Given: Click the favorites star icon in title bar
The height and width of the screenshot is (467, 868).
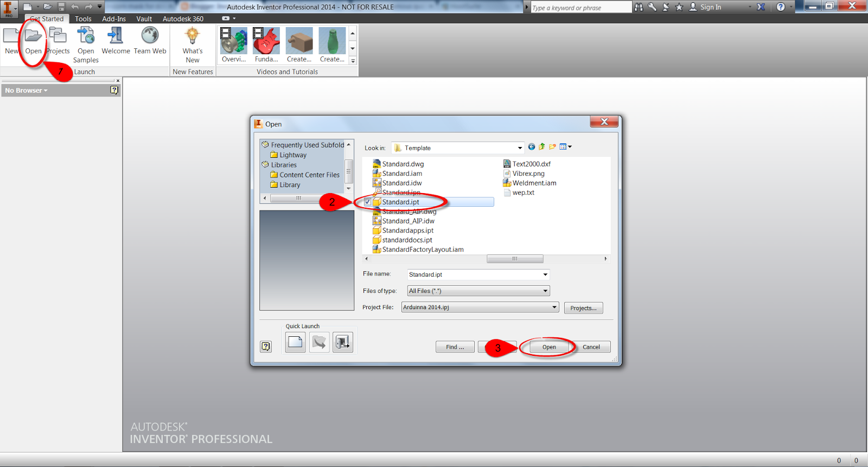Looking at the screenshot, I should coord(679,7).
